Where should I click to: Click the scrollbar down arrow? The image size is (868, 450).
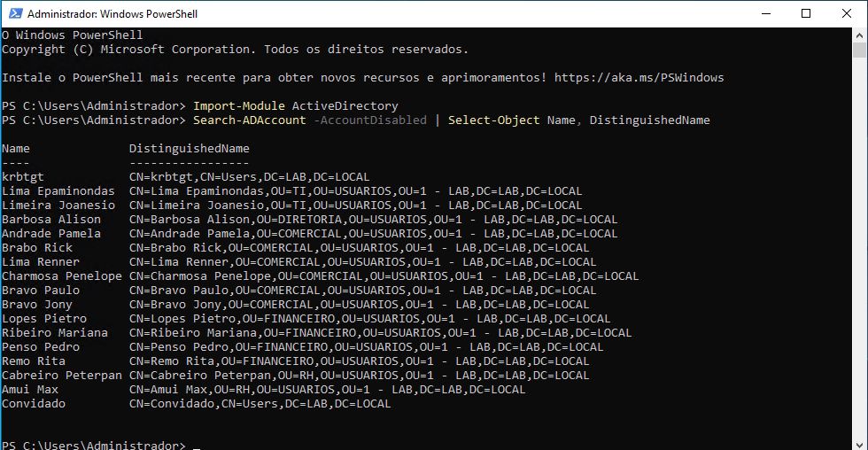pyautogui.click(x=859, y=444)
